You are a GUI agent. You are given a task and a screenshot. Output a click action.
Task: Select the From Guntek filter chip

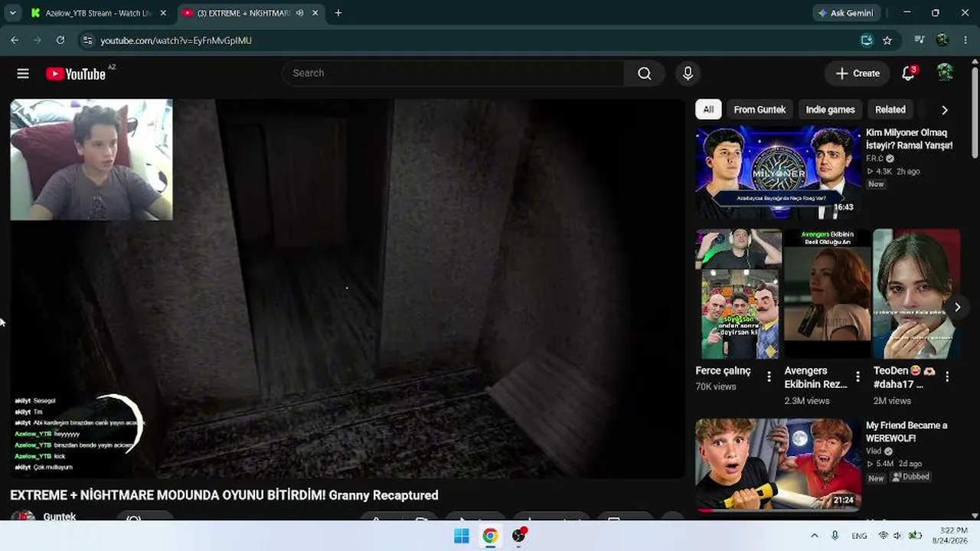759,109
